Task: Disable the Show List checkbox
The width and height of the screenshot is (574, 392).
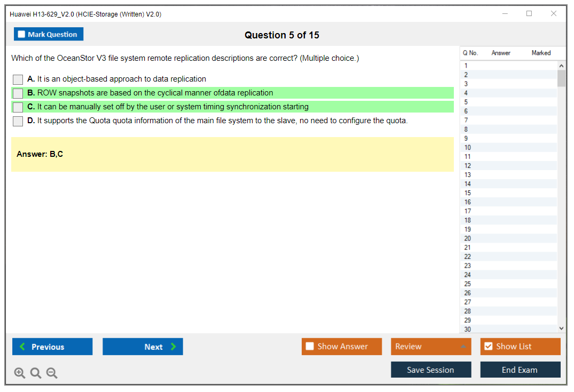Action: (488, 347)
